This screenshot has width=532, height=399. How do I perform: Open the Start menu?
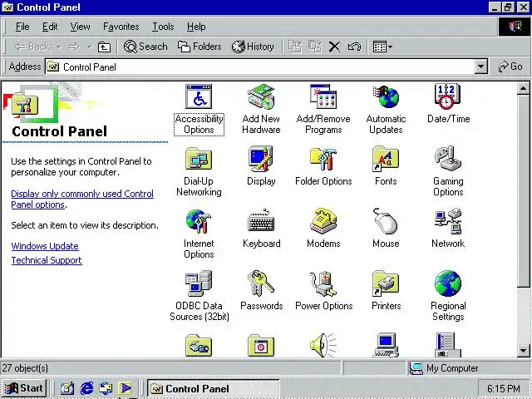[x=24, y=388]
